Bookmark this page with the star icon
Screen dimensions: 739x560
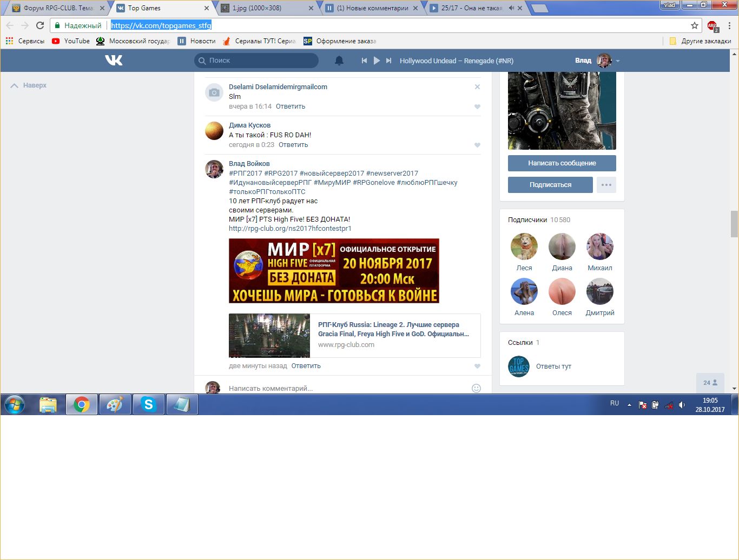click(x=695, y=25)
